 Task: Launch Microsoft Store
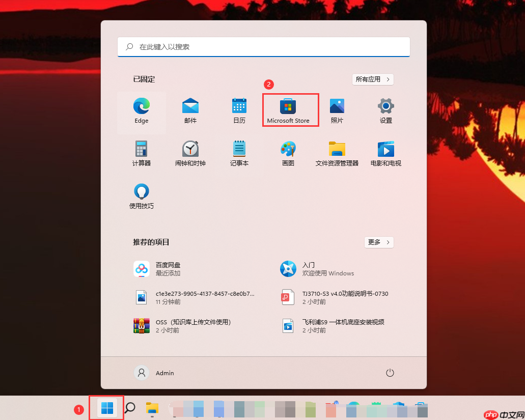(x=288, y=110)
